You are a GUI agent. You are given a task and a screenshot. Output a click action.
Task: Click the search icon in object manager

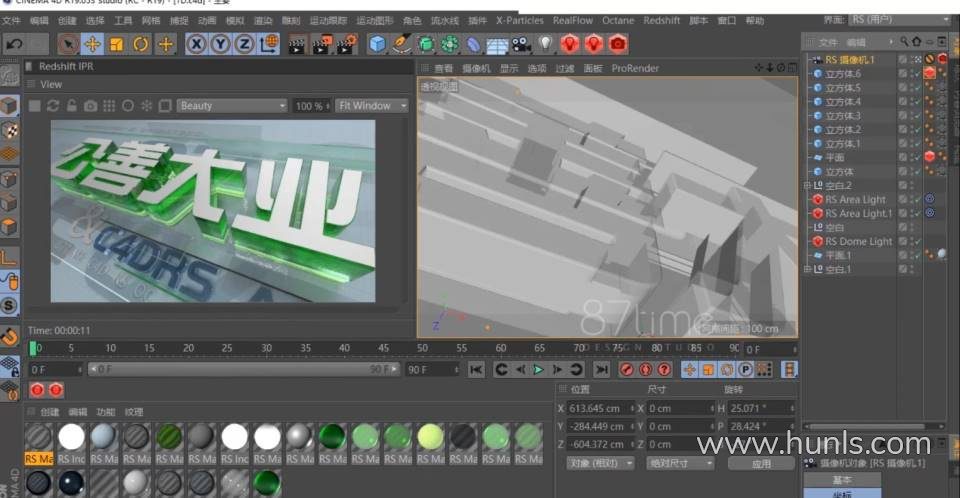(904, 42)
